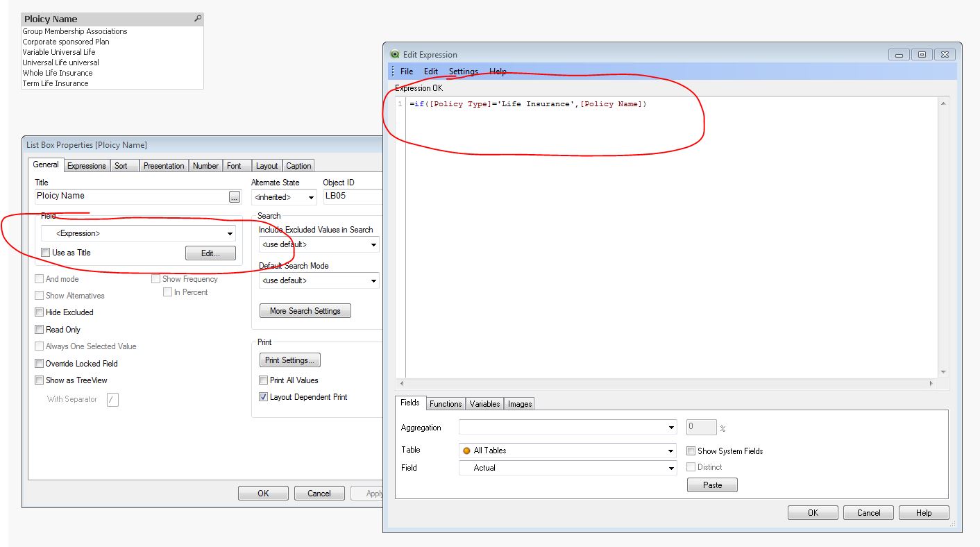The height and width of the screenshot is (547, 980).
Task: Switch to the Expressions tab
Action: [x=87, y=166]
